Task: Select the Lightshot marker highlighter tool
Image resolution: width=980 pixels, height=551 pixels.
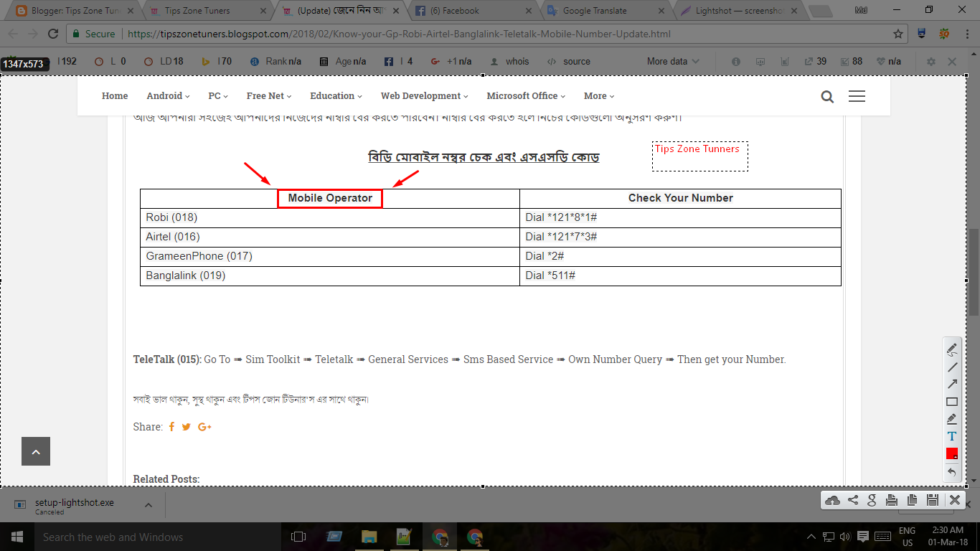Action: tap(952, 419)
